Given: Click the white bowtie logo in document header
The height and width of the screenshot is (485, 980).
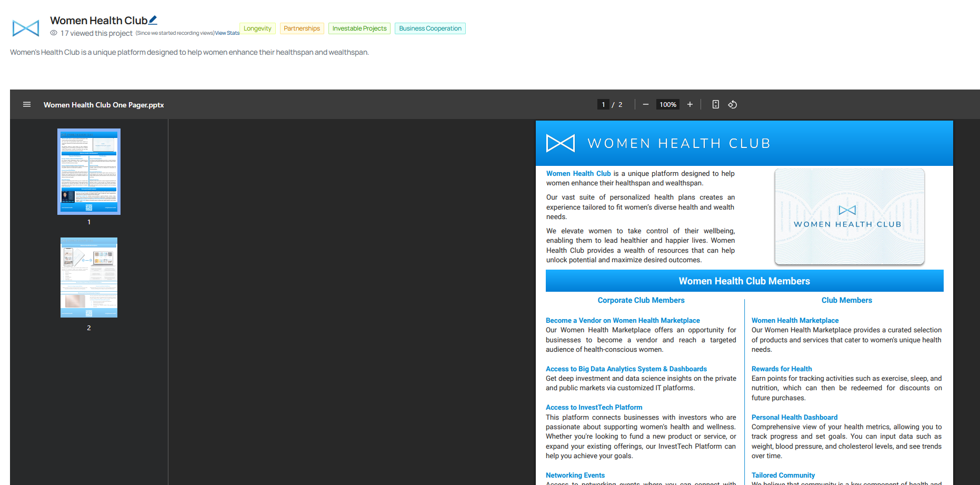Looking at the screenshot, I should [x=560, y=143].
